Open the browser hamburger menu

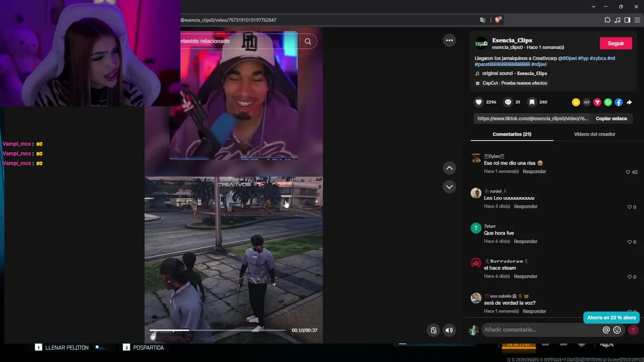click(637, 20)
